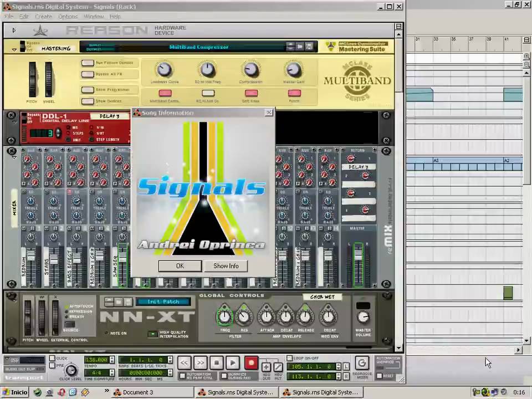
Task: Click the EQ Hi Mid Freq knob
Action: point(207,70)
